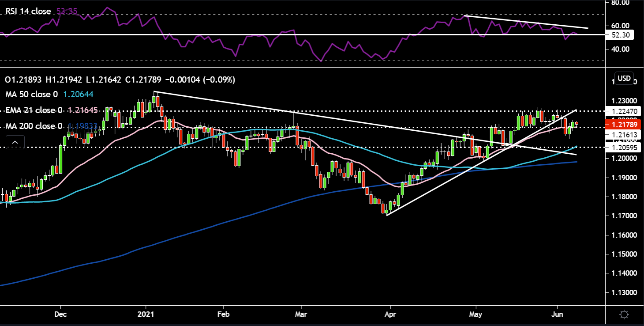Image resolution: width=644 pixels, height=326 pixels.
Task: Select the USD currency label
Action: (624, 78)
